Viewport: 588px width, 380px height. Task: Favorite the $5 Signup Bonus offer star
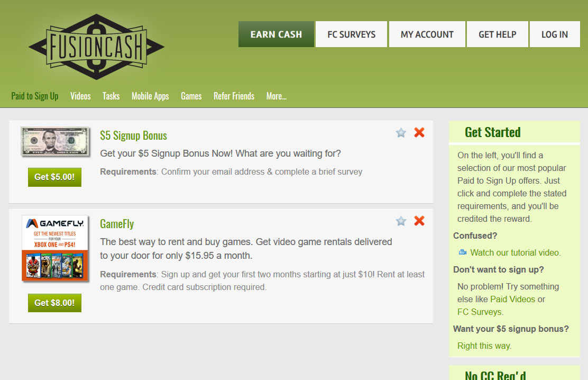pyautogui.click(x=401, y=132)
